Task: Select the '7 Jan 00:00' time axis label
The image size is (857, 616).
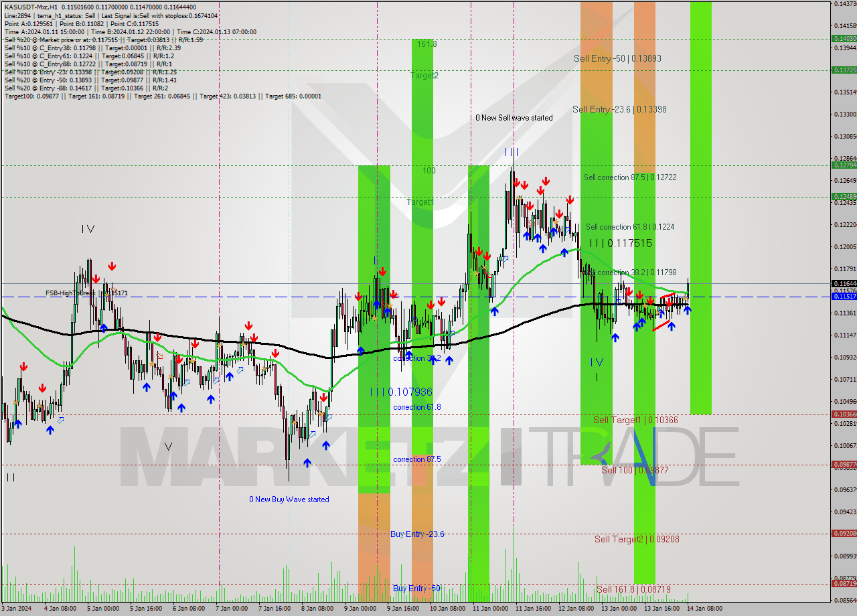Action: tap(232, 609)
